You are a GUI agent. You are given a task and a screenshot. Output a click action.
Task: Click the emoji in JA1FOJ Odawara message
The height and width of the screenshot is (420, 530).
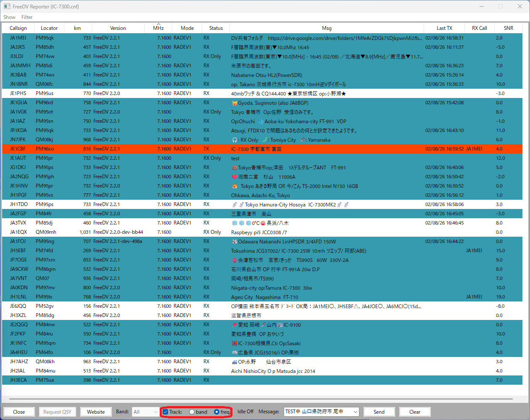point(234,242)
